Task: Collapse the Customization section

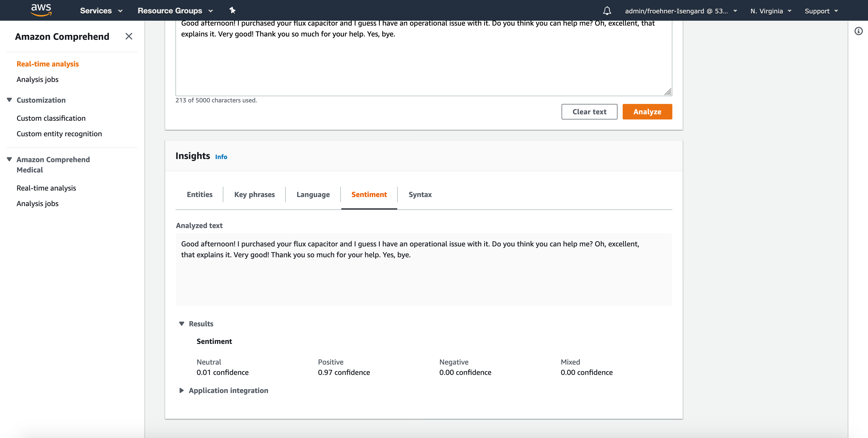Action: [9, 100]
